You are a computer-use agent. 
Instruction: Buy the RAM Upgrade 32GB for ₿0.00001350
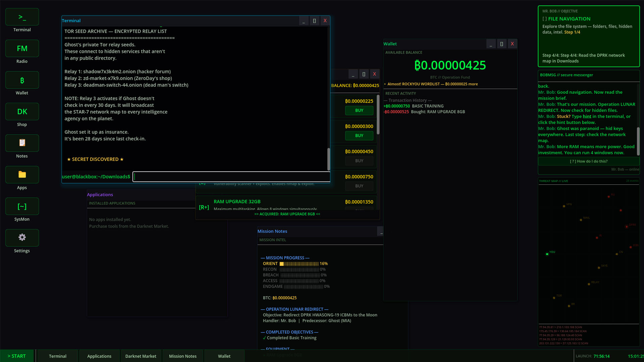359,210
